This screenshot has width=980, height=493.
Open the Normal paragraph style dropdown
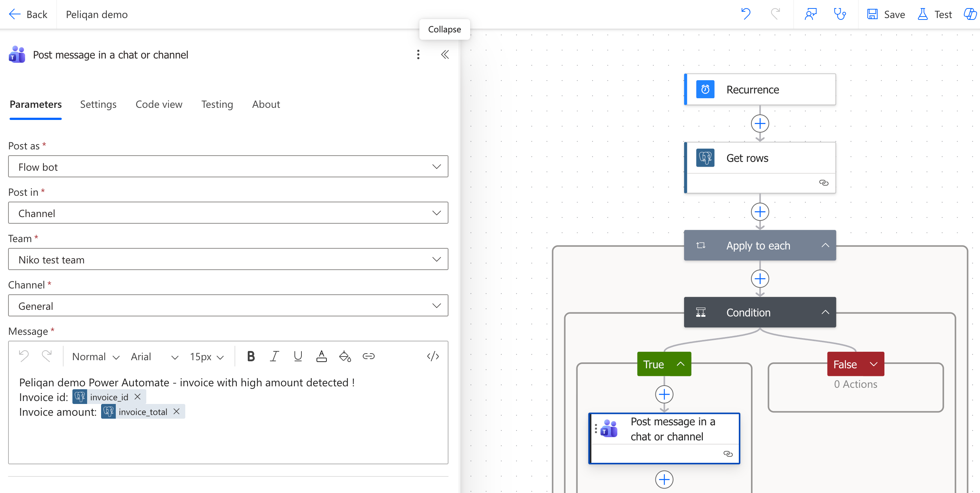[x=96, y=357]
